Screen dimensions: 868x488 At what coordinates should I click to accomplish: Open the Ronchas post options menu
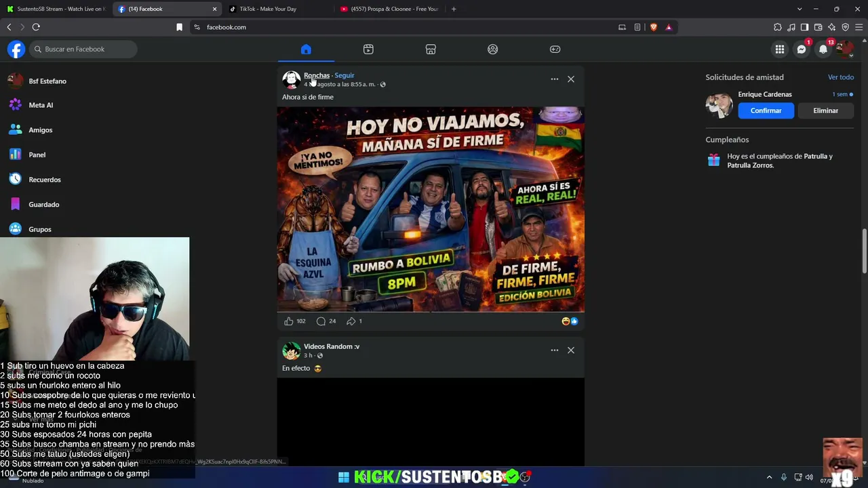click(555, 79)
